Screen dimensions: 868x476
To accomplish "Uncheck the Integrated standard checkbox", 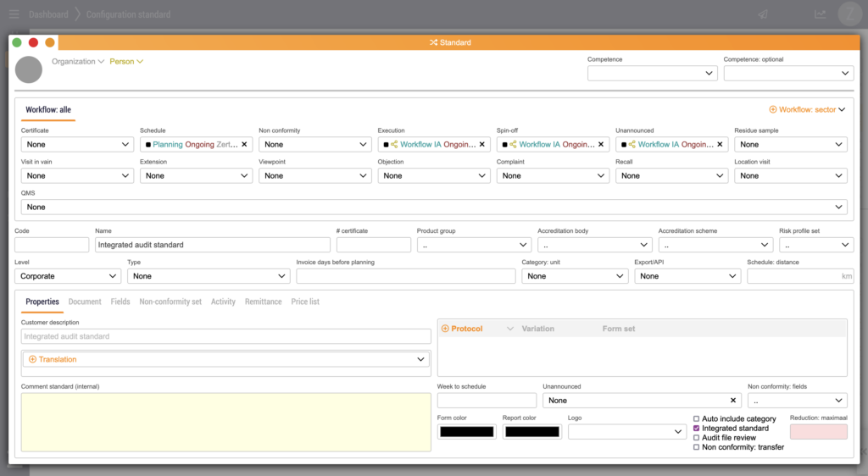I will click(697, 429).
